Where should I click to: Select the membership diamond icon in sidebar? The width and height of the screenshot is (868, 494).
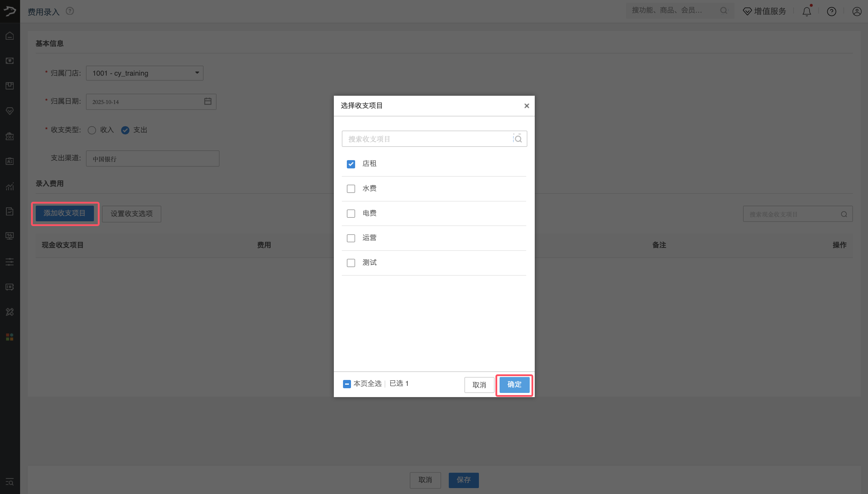click(x=9, y=111)
